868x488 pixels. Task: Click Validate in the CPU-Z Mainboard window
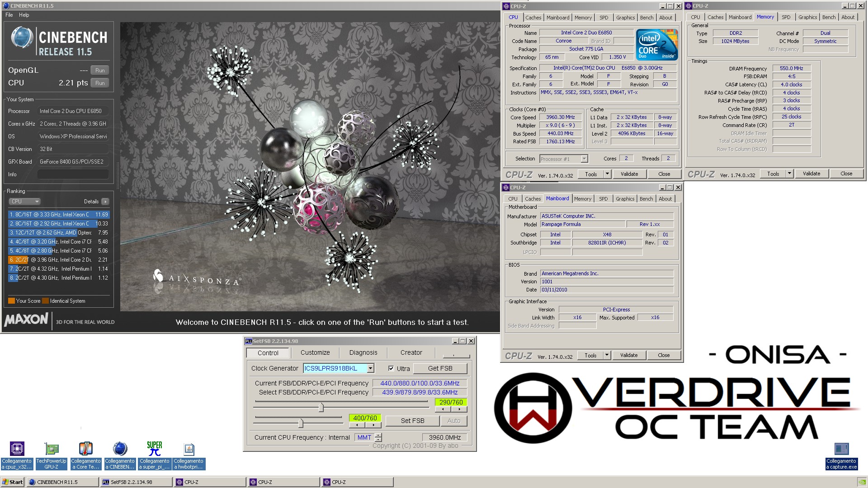point(628,355)
